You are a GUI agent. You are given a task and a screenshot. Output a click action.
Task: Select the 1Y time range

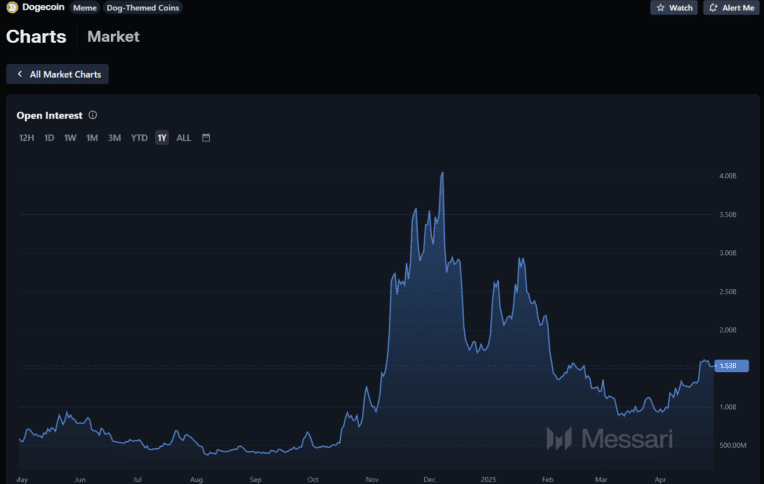pos(162,138)
